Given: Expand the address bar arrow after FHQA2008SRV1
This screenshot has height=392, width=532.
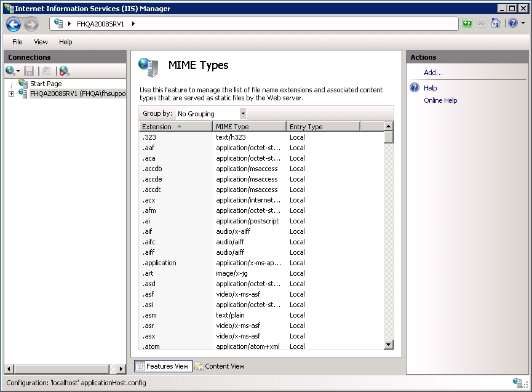Looking at the screenshot, I should click(133, 24).
